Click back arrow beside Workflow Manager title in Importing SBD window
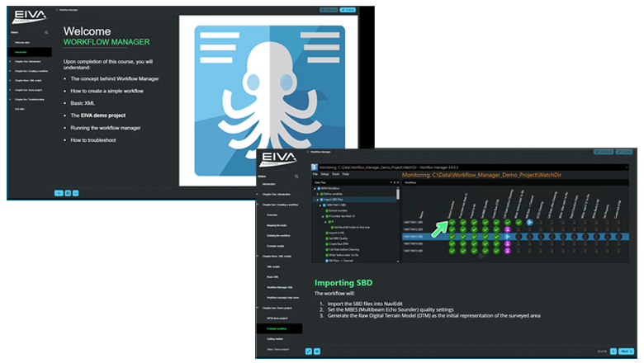The width and height of the screenshot is (644, 363). 308,152
